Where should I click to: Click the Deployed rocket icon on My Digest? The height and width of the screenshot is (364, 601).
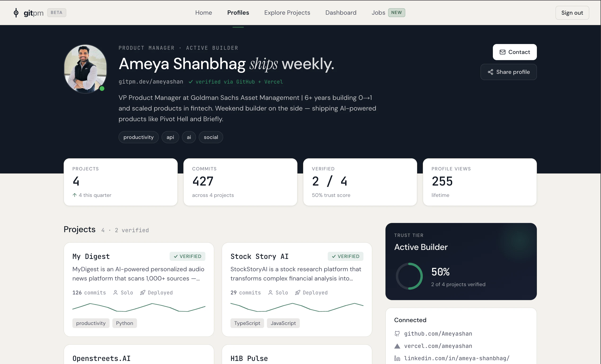pyautogui.click(x=143, y=293)
